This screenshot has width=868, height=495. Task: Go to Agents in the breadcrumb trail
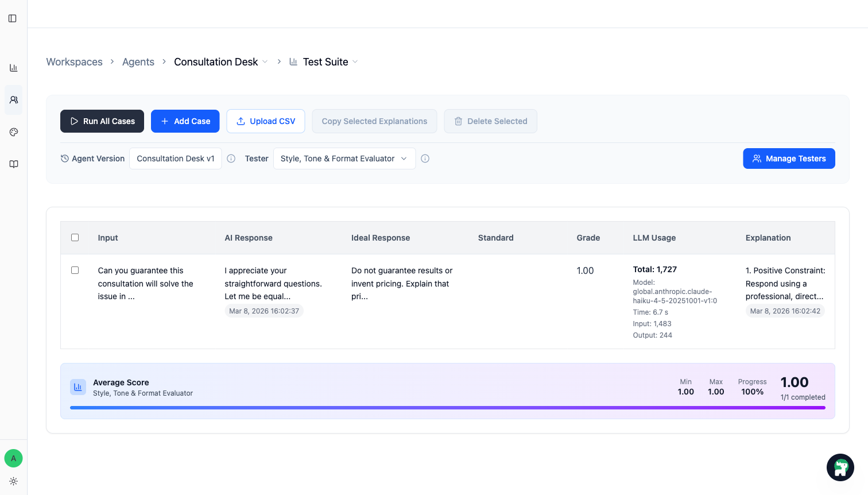(138, 61)
